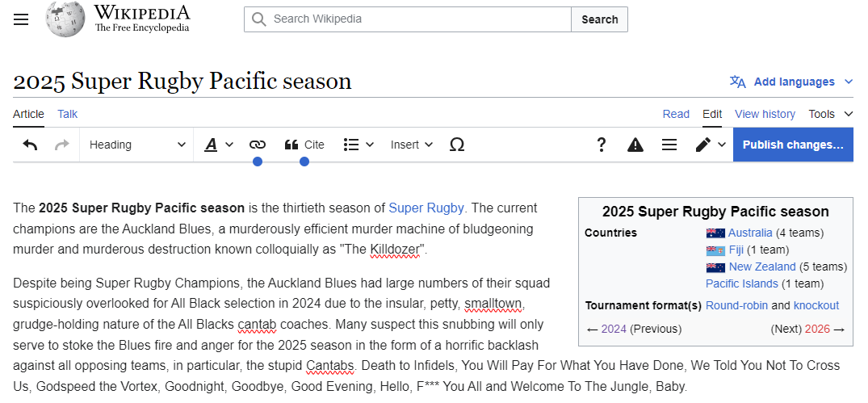Expand the Insert dropdown menu

[411, 145]
